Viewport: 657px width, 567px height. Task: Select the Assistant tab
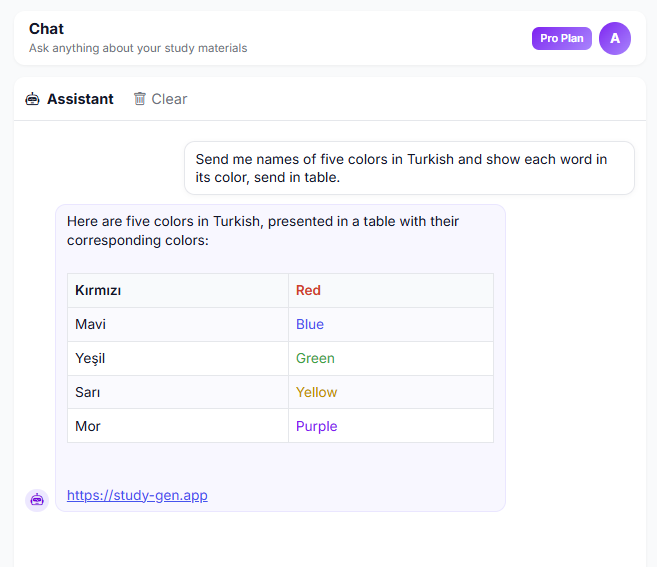[x=80, y=99]
